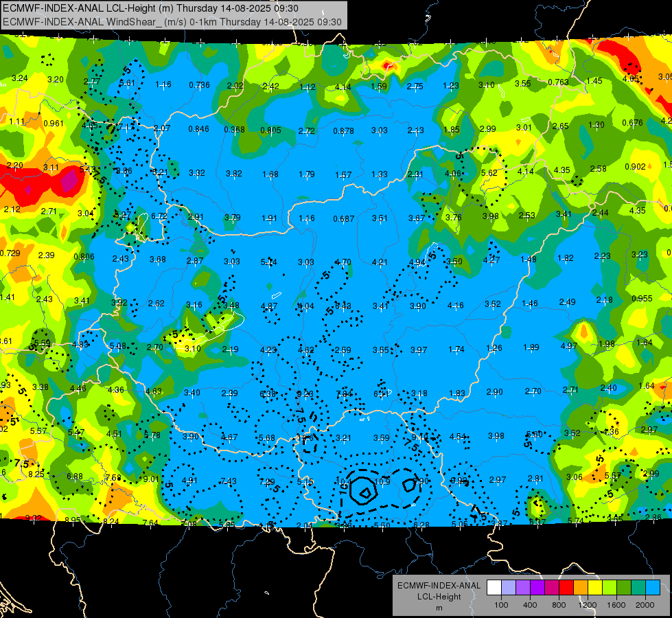The width and height of the screenshot is (672, 618).
Task: Click the wind shear value 0.676
Action: click(633, 123)
